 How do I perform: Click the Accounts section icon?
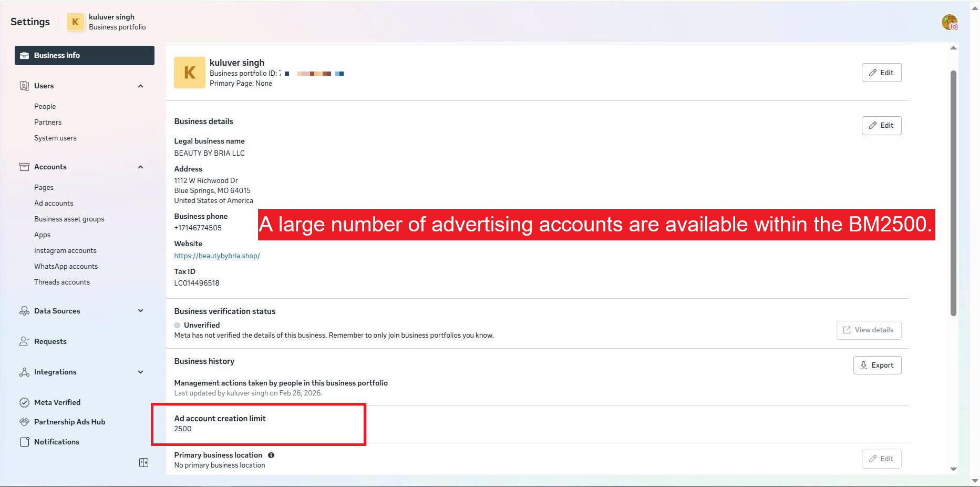tap(24, 167)
